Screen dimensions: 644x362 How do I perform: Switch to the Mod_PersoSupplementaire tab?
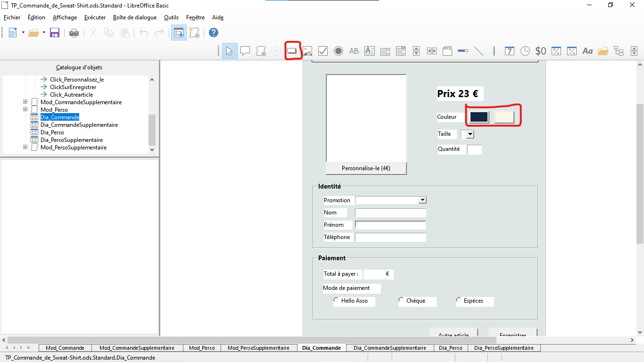click(258, 348)
